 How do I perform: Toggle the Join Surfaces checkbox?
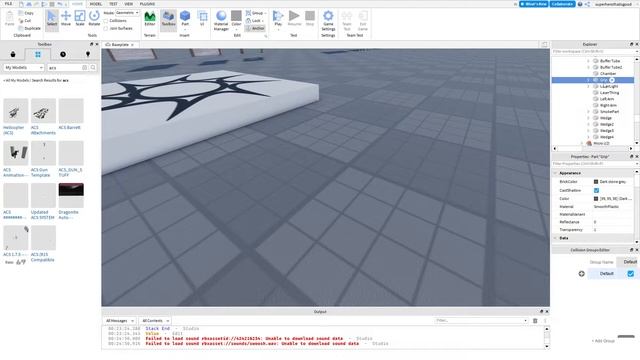coord(106,29)
